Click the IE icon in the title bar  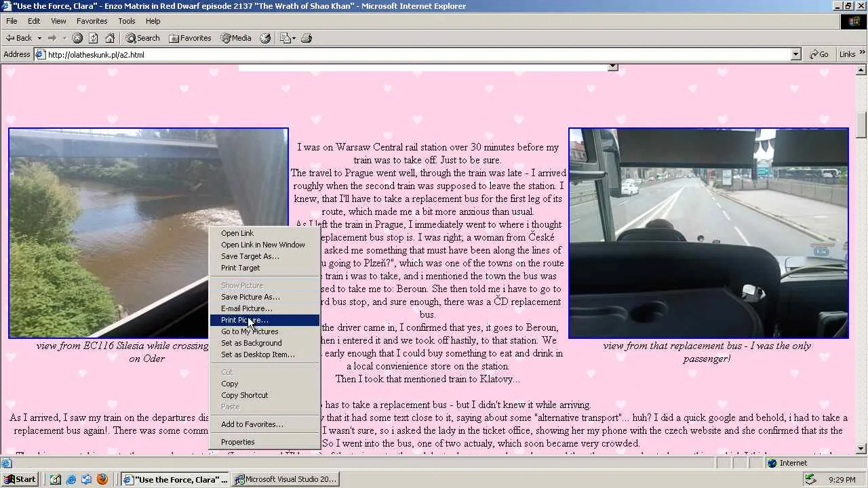pos(7,6)
